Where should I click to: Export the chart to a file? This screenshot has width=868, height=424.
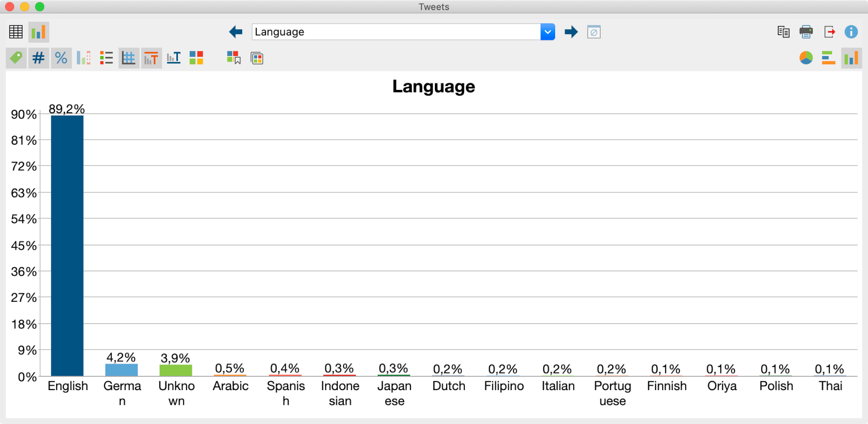pyautogui.click(x=829, y=32)
